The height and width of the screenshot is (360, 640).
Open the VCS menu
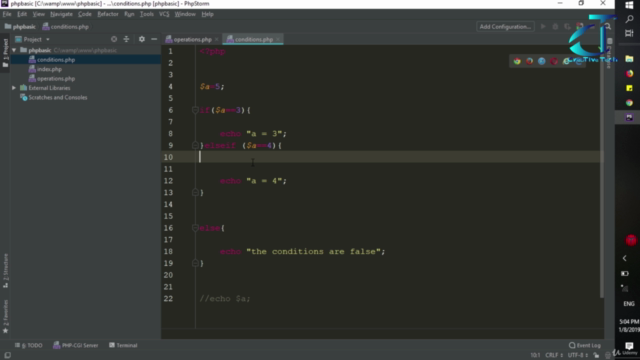164,14
